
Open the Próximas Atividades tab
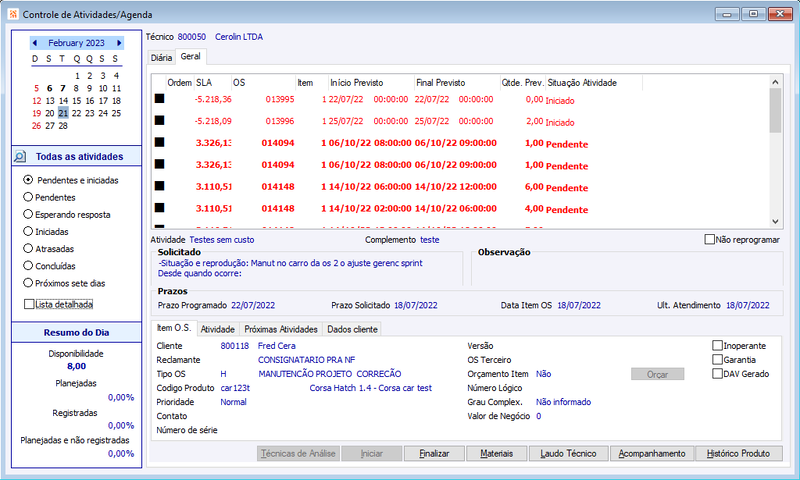tap(281, 329)
